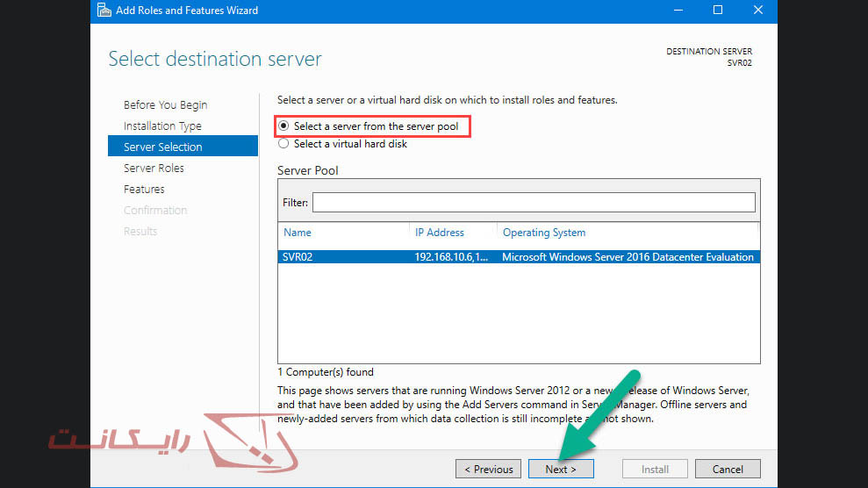
Task: Choose 'Select a server from the server pool'
Action: pyautogui.click(x=283, y=126)
